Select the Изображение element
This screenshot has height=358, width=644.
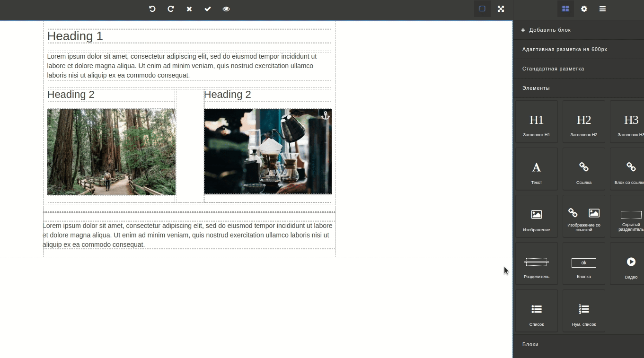click(x=537, y=216)
